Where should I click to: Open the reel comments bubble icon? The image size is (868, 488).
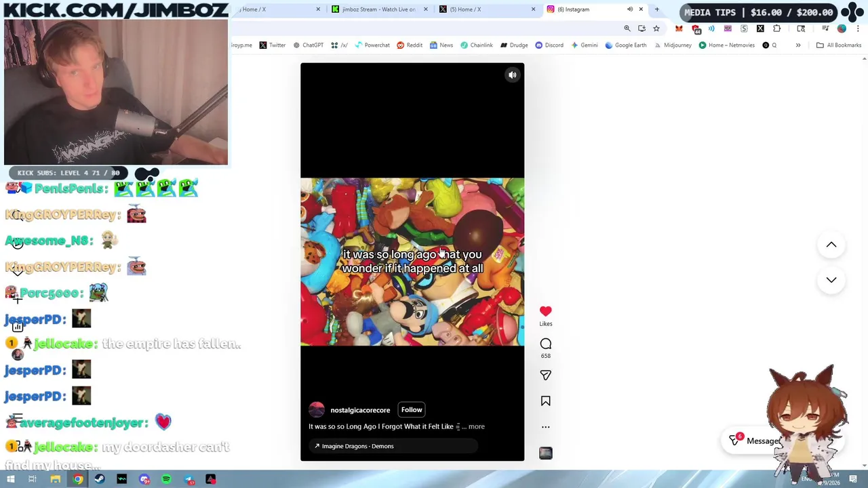(x=546, y=344)
